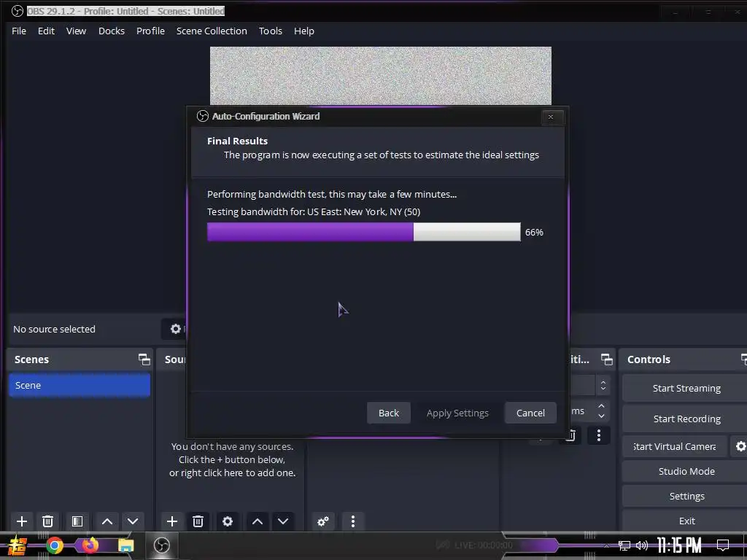This screenshot has width=747, height=560.
Task: Launch Google Chrome from the taskbar
Action: [55, 545]
